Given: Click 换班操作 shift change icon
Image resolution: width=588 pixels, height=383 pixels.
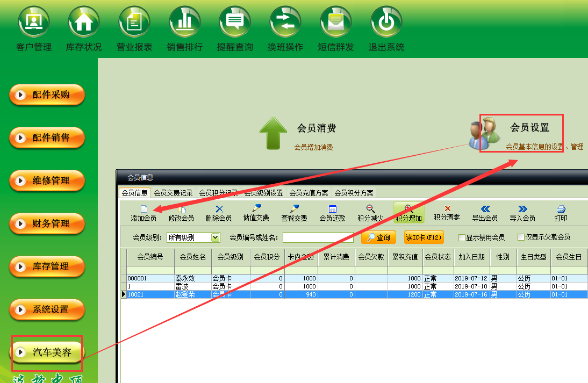Looking at the screenshot, I should click(x=285, y=21).
